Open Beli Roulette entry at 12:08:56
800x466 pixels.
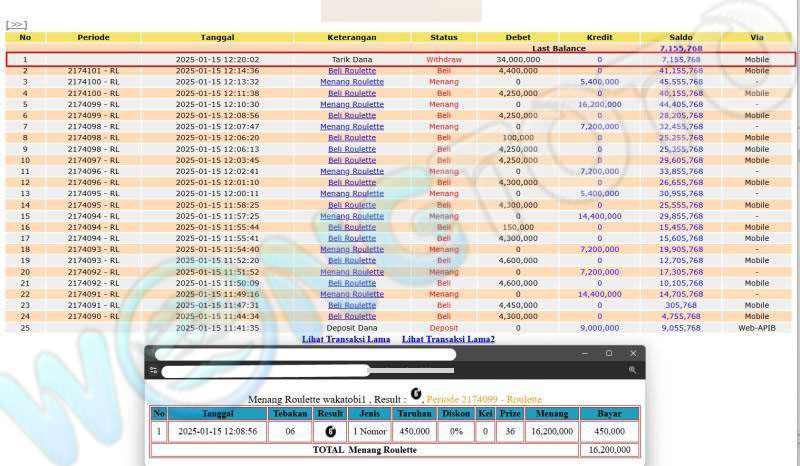click(352, 115)
